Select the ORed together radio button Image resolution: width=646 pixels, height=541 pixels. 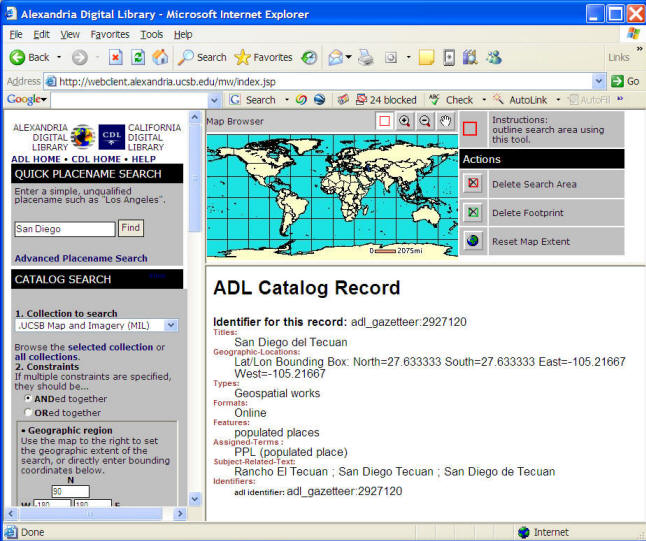coord(28,412)
